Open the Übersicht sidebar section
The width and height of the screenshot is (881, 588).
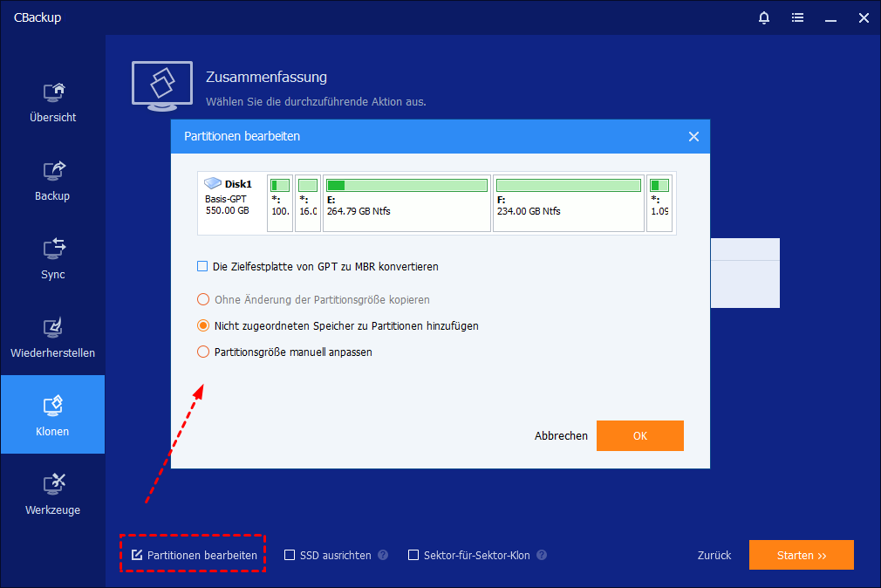pos(52,101)
